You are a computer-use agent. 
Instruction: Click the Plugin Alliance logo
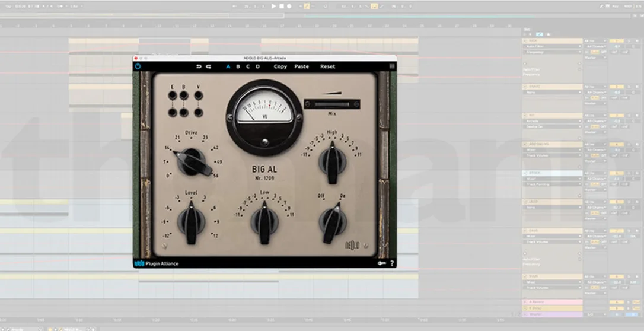pos(157,263)
